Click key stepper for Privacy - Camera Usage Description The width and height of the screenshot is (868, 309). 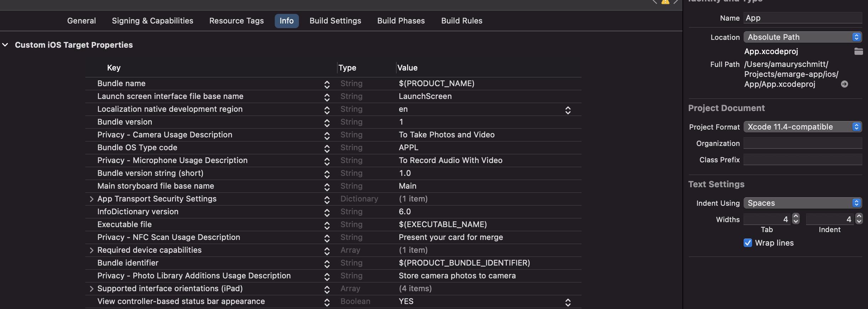tap(327, 136)
